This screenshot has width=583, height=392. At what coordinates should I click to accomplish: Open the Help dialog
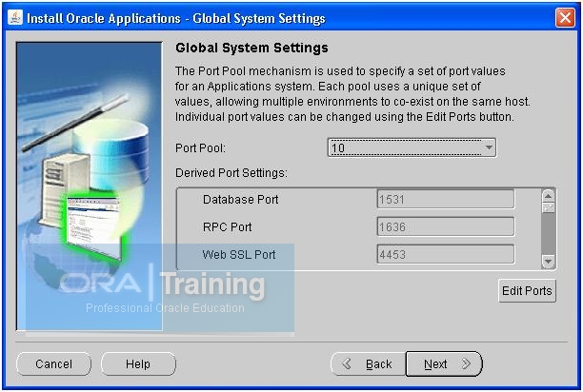point(138,363)
